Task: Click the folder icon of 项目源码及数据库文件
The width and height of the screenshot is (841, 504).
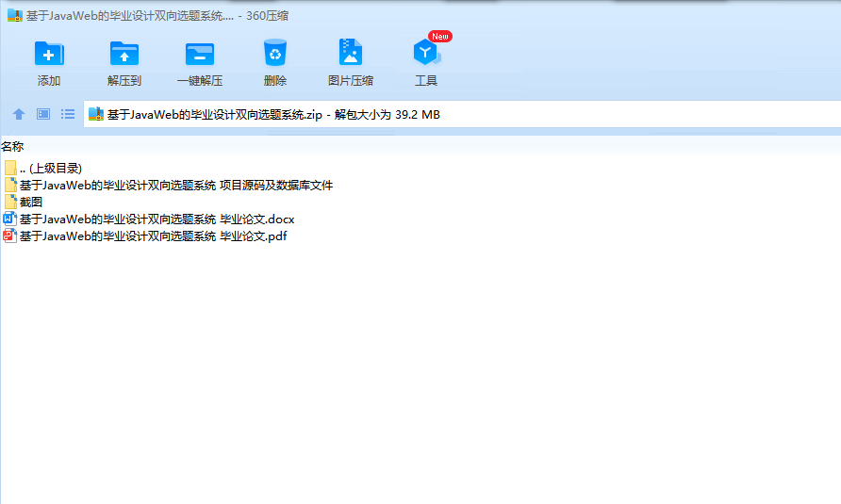Action: coord(10,185)
